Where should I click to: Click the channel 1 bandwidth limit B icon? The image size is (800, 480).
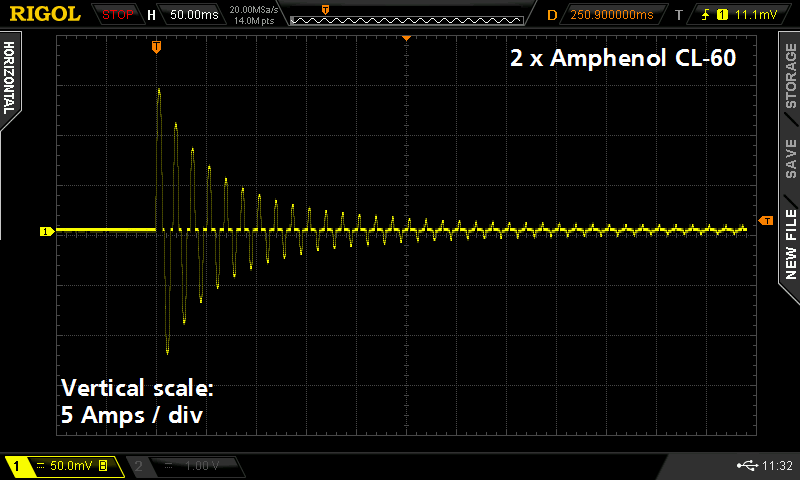pos(103,466)
